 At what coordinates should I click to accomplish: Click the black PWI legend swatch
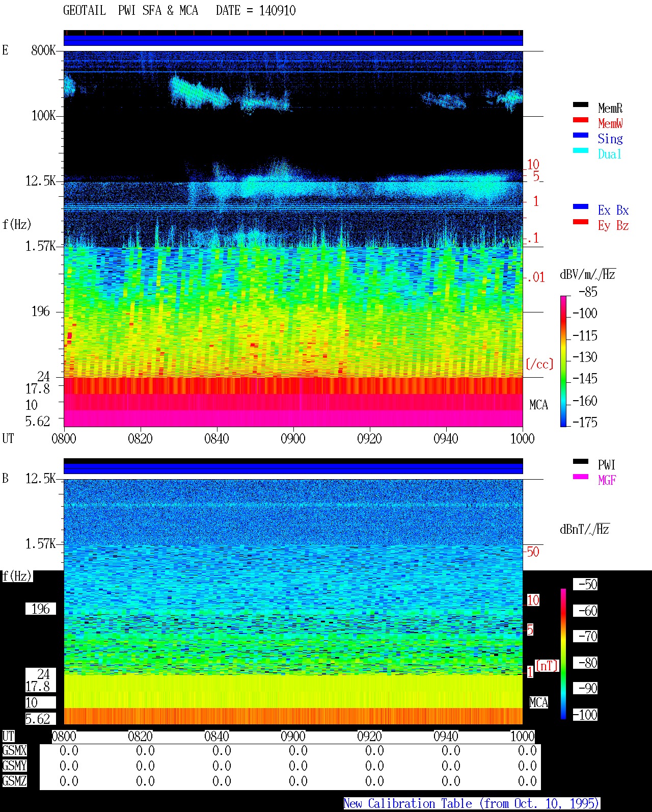click(581, 461)
